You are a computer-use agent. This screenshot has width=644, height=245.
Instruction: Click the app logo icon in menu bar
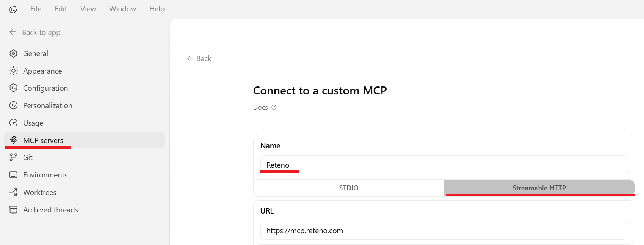point(13,9)
